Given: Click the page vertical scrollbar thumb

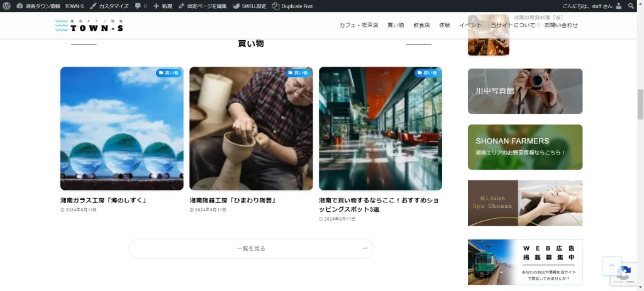Looking at the screenshot, I should [640, 104].
